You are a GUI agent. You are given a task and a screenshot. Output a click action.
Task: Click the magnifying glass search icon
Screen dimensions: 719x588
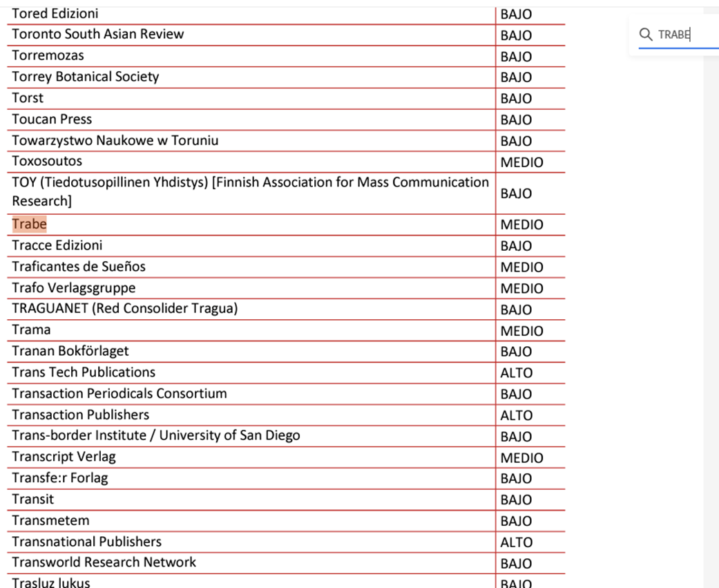coord(646,35)
